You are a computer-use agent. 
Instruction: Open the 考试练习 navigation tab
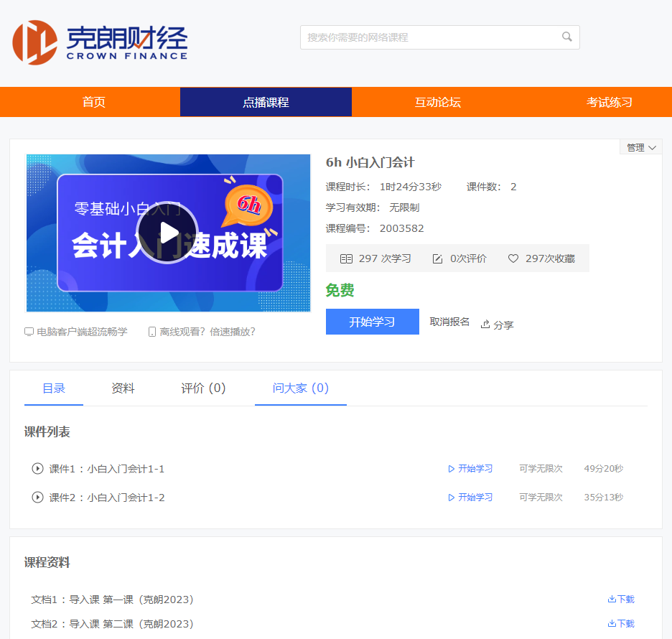609,102
